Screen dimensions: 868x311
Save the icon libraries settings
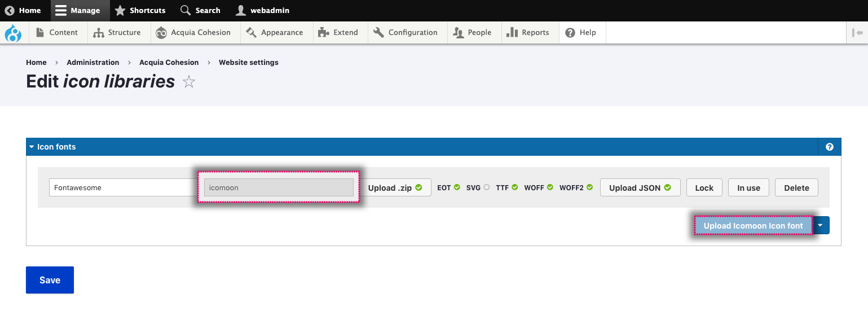point(50,280)
